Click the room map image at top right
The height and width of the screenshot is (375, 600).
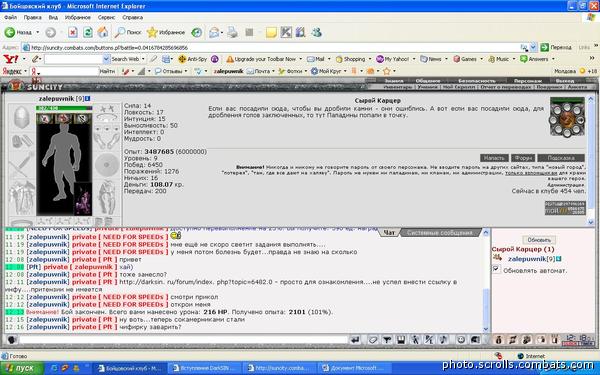(x=567, y=117)
